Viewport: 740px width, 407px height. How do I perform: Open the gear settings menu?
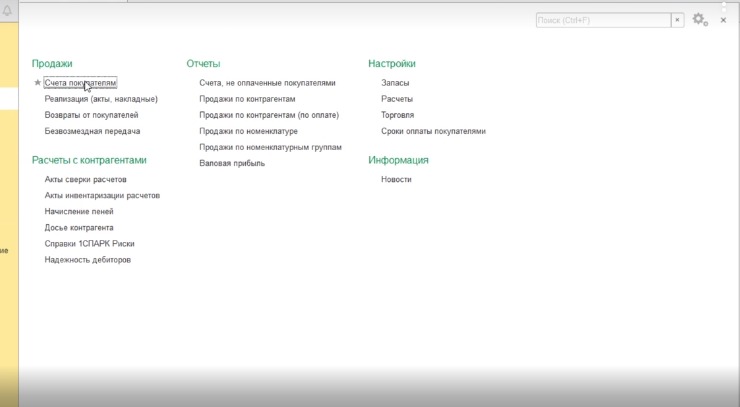tap(699, 20)
